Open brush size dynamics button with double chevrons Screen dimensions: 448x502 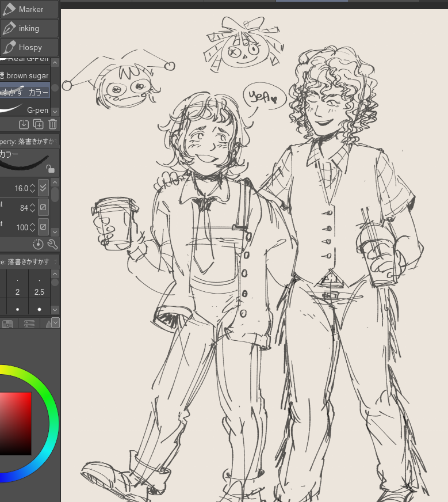point(43,188)
